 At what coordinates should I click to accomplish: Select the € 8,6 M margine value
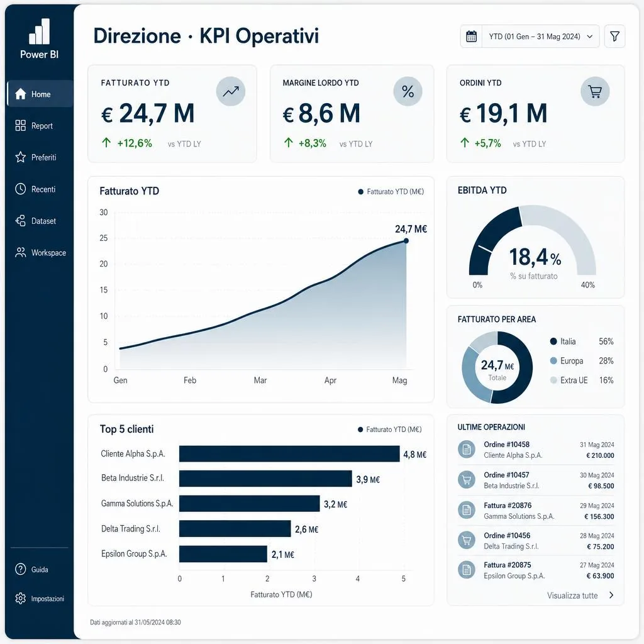tap(321, 114)
